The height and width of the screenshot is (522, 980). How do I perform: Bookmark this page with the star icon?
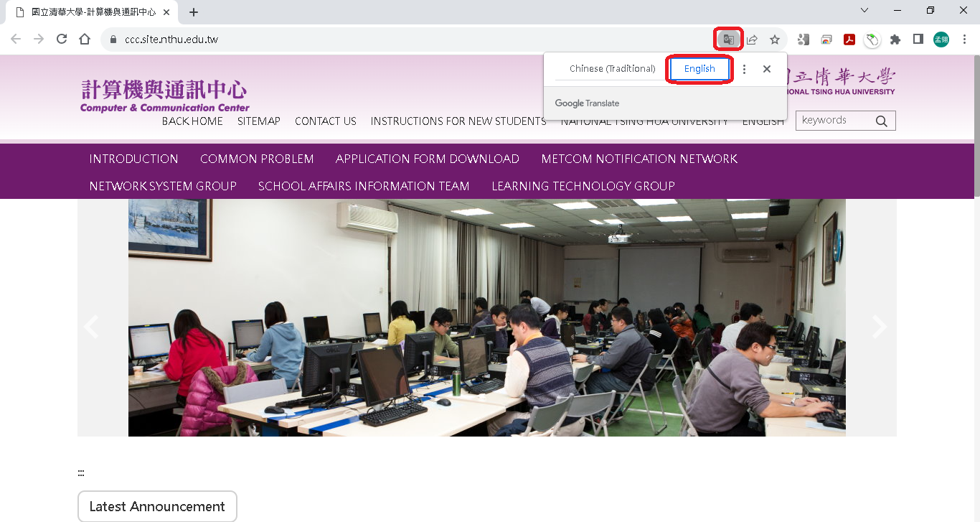click(775, 39)
